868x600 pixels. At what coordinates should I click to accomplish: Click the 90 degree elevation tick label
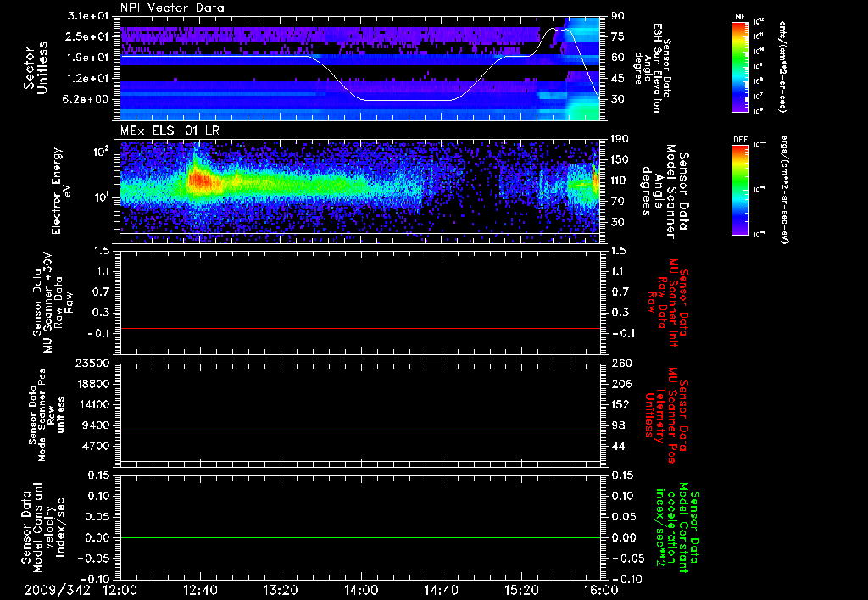pos(618,15)
